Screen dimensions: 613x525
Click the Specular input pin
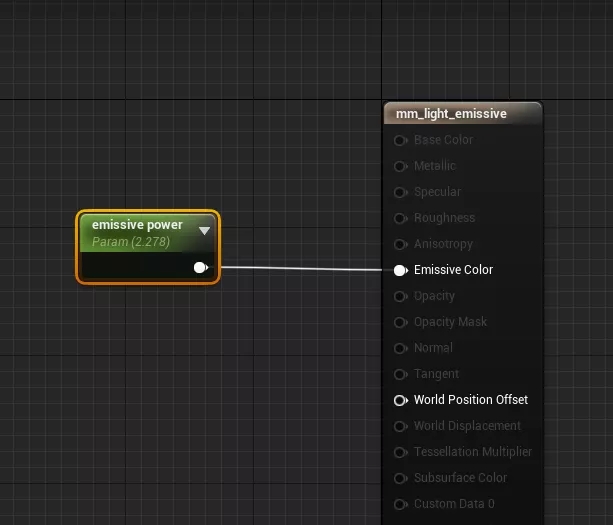click(400, 192)
